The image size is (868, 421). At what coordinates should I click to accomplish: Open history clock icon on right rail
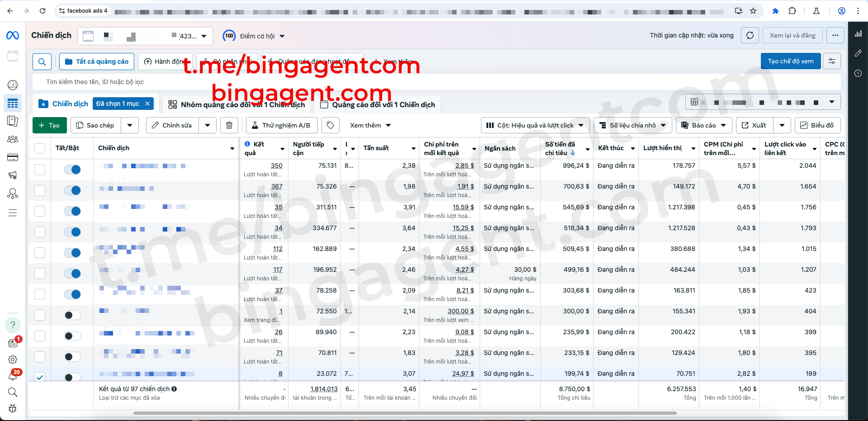(858, 73)
